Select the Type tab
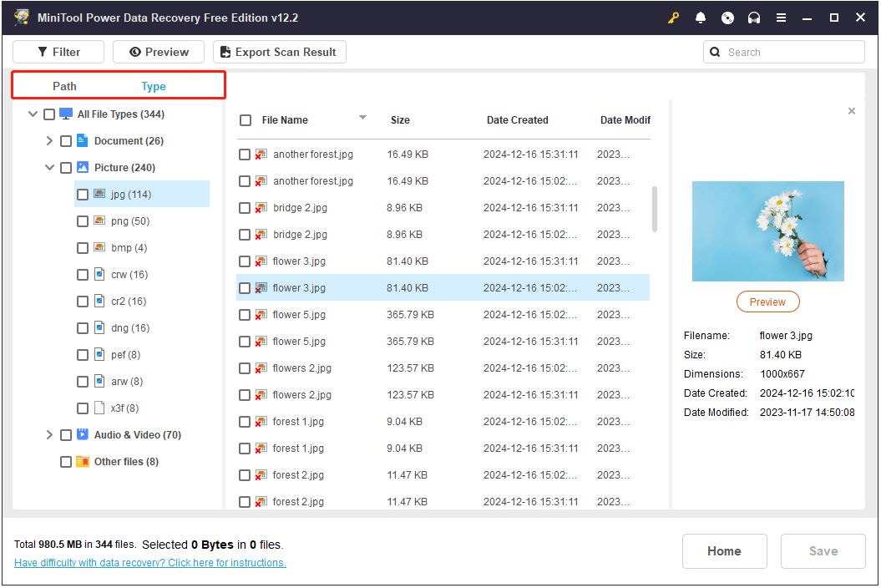881x588 pixels. pyautogui.click(x=153, y=86)
